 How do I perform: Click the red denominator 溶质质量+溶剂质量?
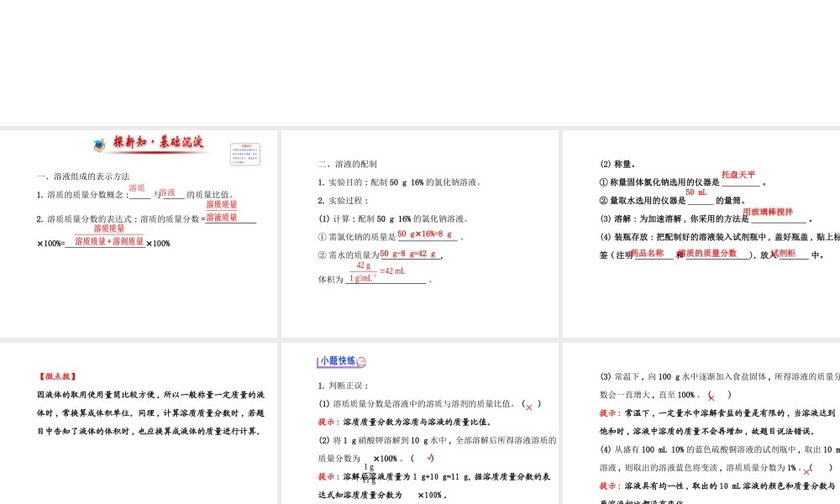(108, 242)
